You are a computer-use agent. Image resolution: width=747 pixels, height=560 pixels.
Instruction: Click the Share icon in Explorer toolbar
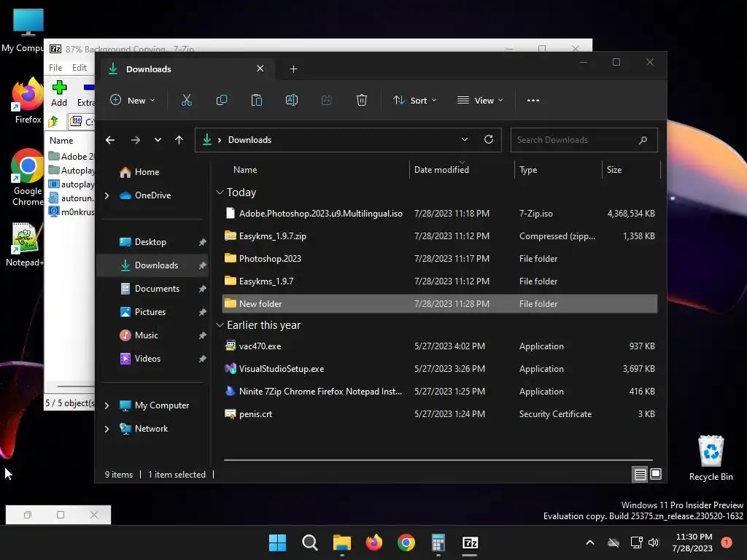[x=327, y=101]
